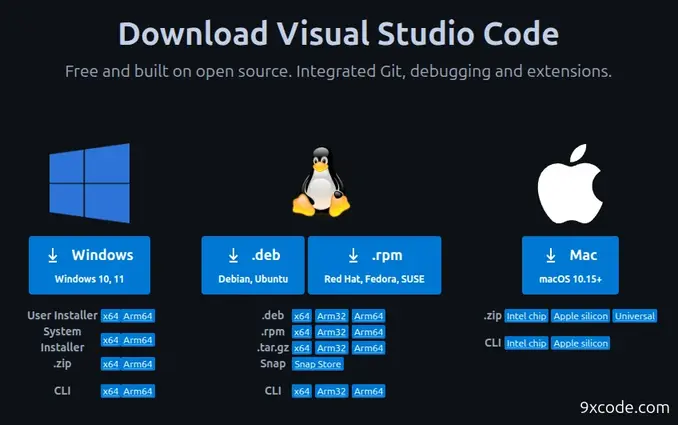Select Mac .zip Universal link
The image size is (678, 425).
[635, 316]
